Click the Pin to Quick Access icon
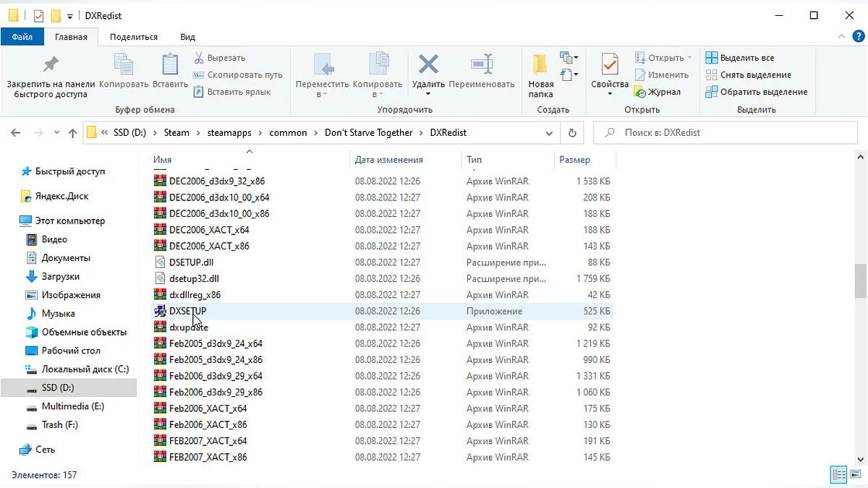868x488 pixels. click(51, 65)
